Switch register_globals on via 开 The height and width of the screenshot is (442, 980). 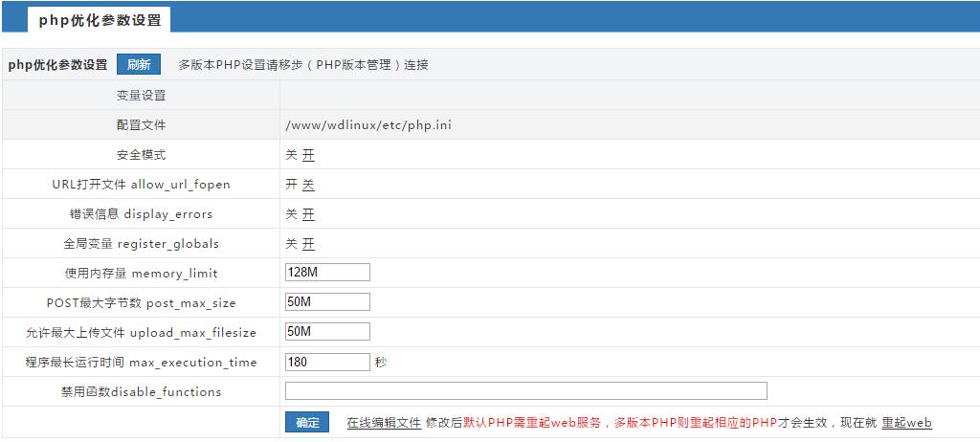(x=308, y=244)
